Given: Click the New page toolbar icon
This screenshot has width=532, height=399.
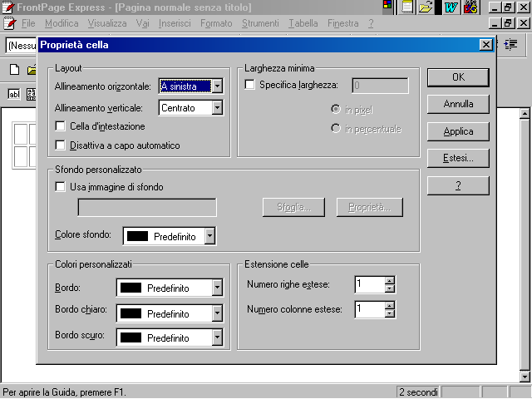Looking at the screenshot, I should tap(14, 70).
